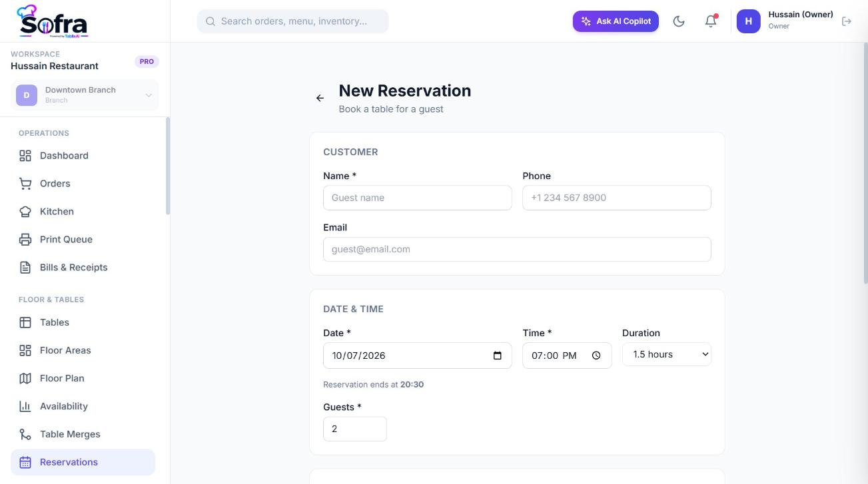Expand the Downtown Branch selector

click(85, 95)
